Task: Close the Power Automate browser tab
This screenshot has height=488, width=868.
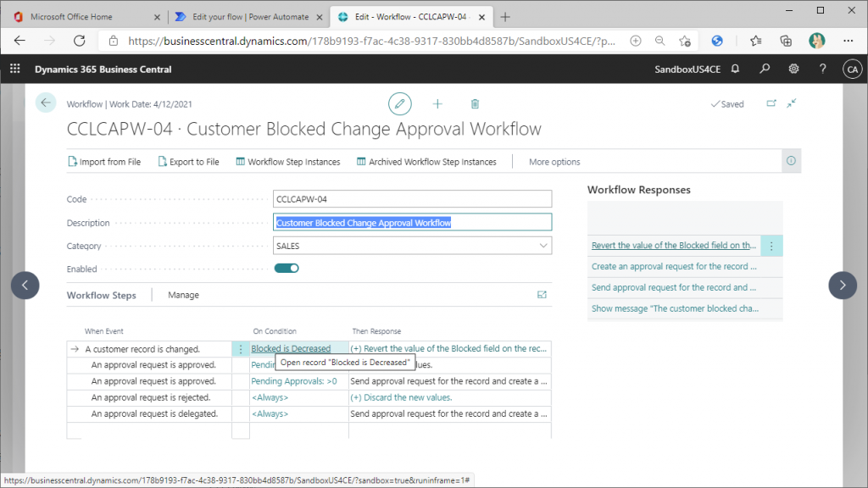Action: point(320,17)
